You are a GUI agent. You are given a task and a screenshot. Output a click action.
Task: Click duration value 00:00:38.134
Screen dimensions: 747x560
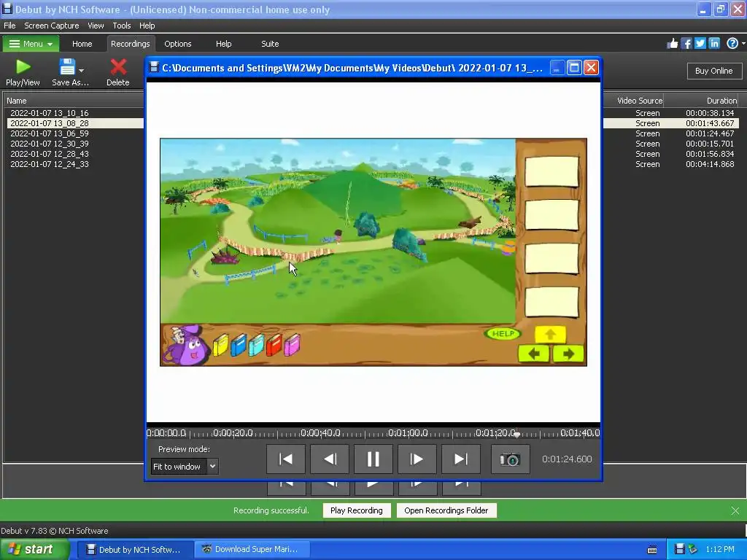pos(710,113)
